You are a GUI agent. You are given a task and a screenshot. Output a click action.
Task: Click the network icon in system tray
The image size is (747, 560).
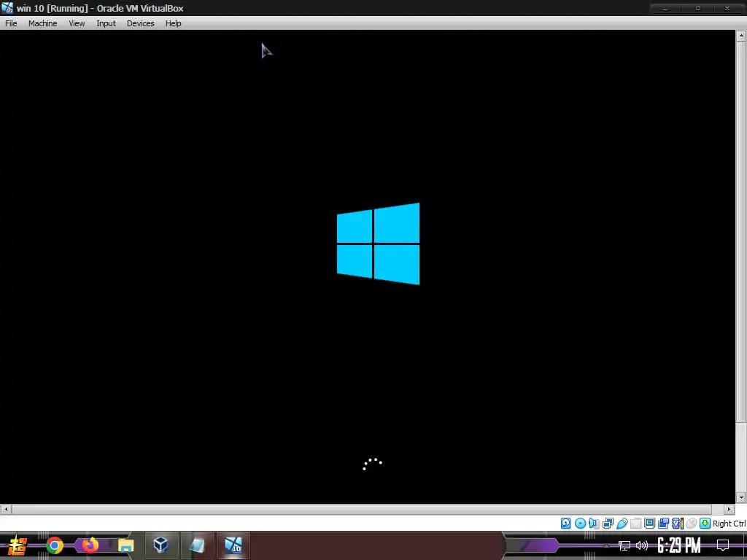click(x=624, y=545)
